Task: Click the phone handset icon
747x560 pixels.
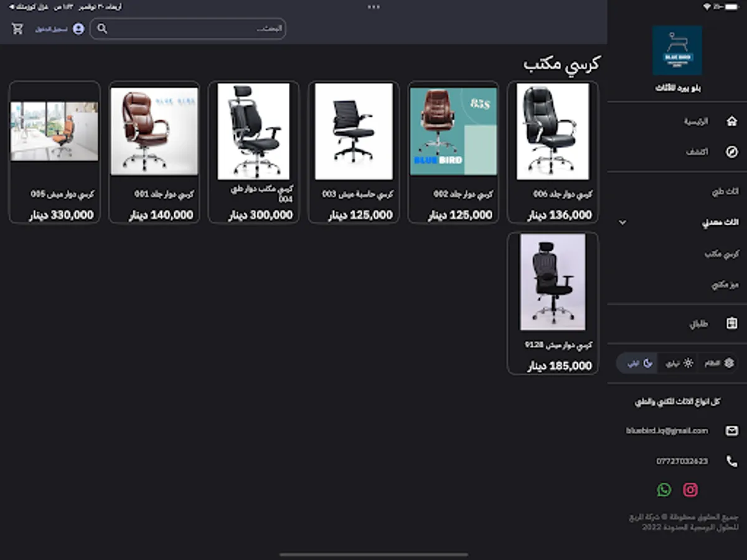Action: [732, 461]
